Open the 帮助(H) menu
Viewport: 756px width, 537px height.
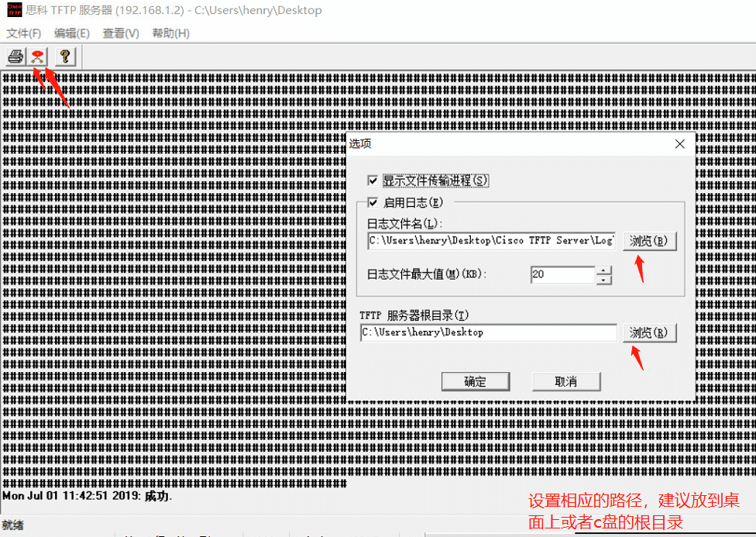(170, 33)
